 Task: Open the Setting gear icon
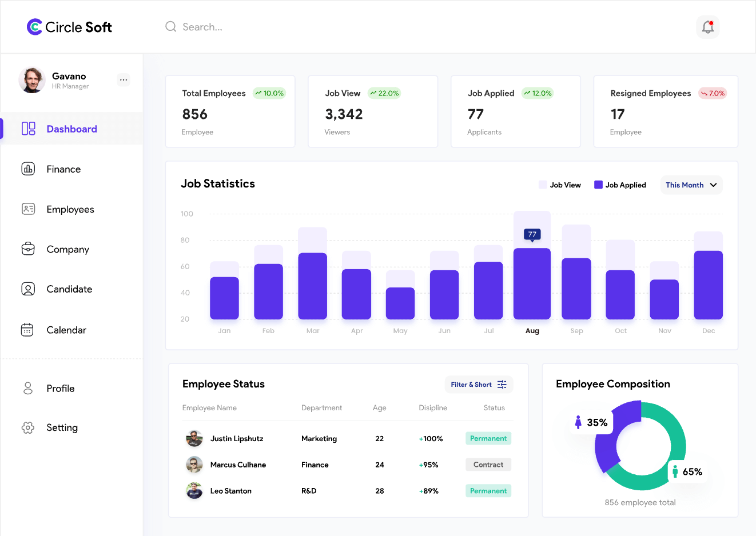[27, 427]
